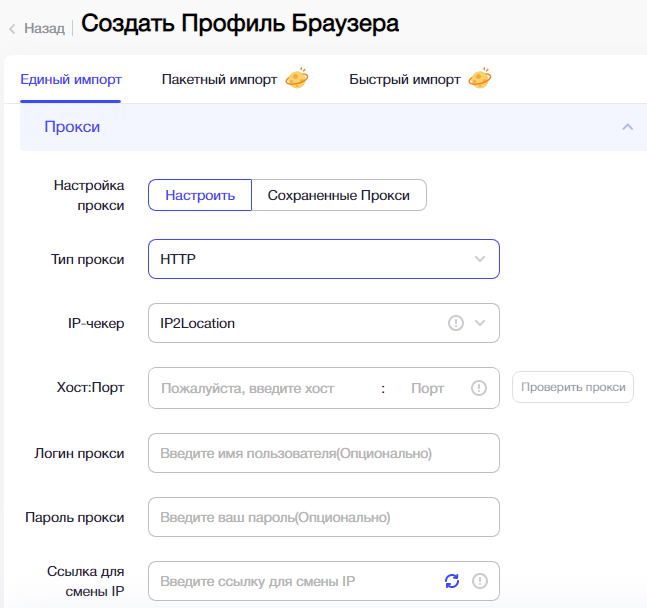The width and height of the screenshot is (647, 608).
Task: Focus the Логин прокси username field
Action: [324, 453]
